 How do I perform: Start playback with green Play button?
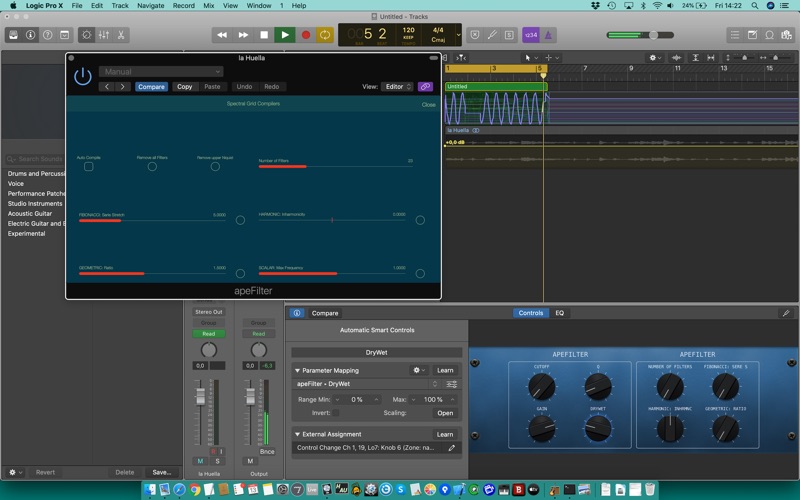(x=285, y=35)
